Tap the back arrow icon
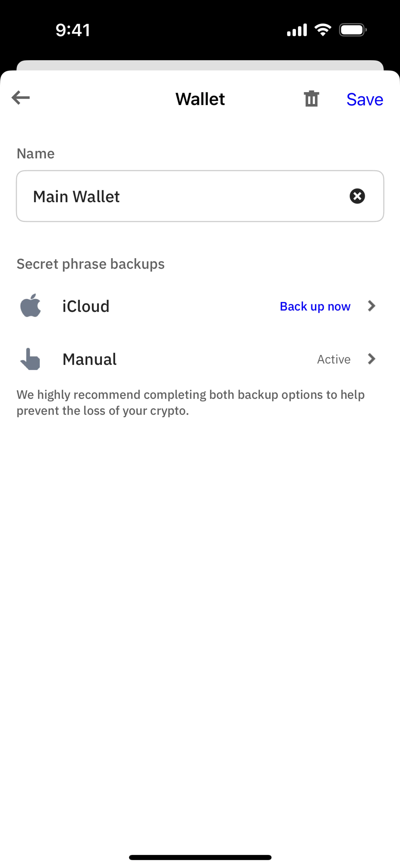 click(21, 98)
